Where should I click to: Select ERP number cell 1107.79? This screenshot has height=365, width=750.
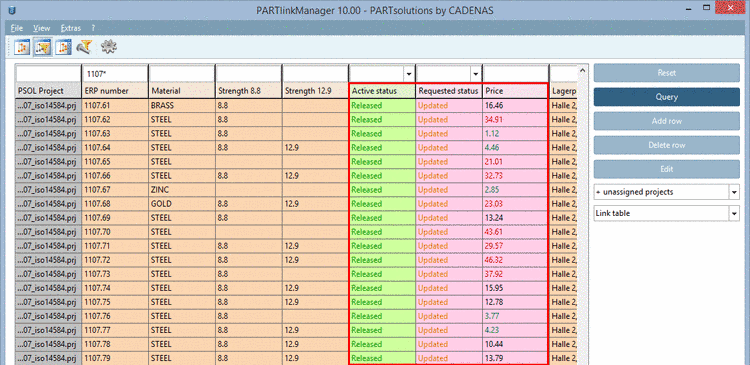[115, 358]
